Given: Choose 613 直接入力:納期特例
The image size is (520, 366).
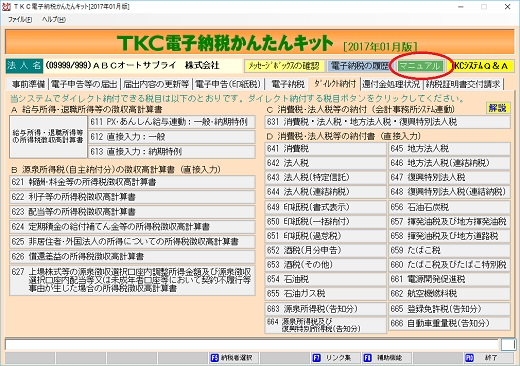Looking at the screenshot, I should [172, 152].
